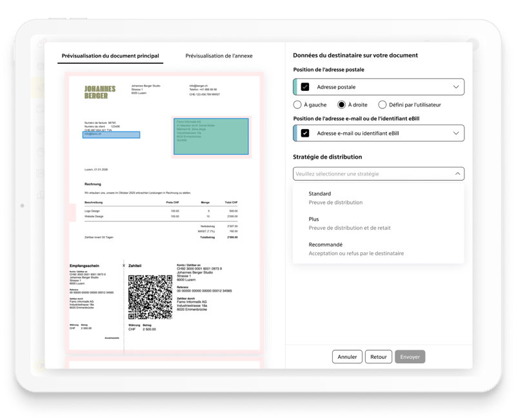Pick the Standard distribution strategy
This screenshot has width=516, height=420.
pos(379,198)
